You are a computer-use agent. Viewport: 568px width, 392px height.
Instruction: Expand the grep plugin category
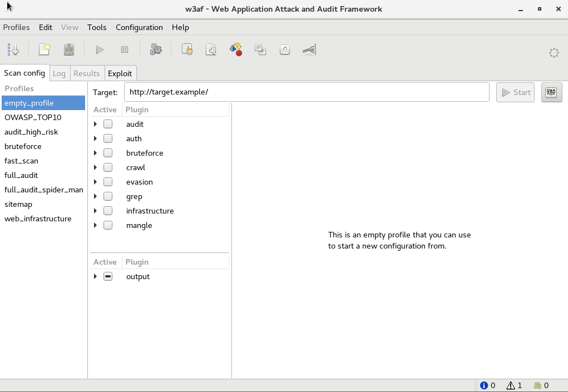96,196
